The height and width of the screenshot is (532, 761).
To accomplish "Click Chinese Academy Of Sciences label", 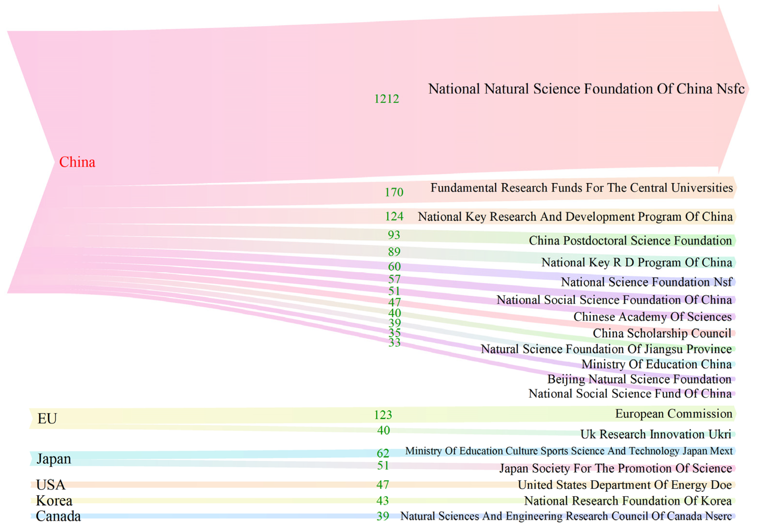I will (x=652, y=317).
